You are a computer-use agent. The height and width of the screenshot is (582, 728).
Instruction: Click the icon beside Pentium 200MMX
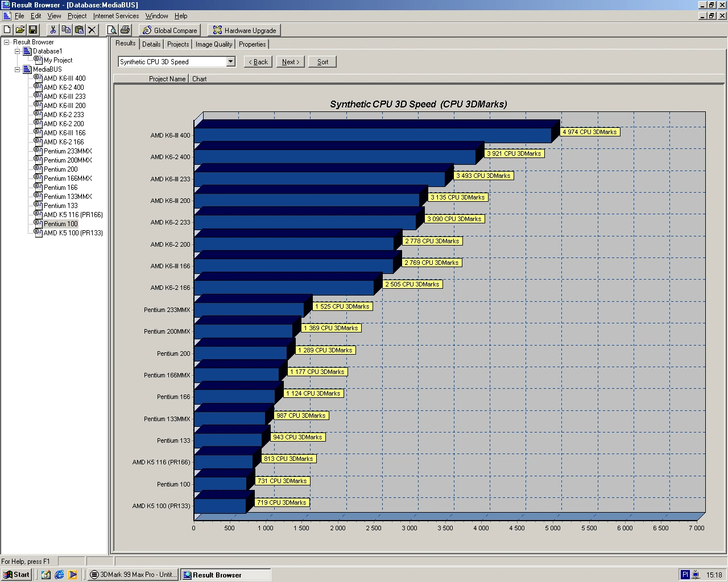38,160
